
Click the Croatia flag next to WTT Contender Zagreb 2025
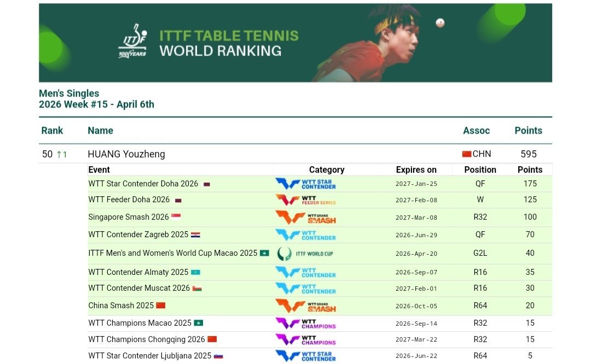[195, 235]
